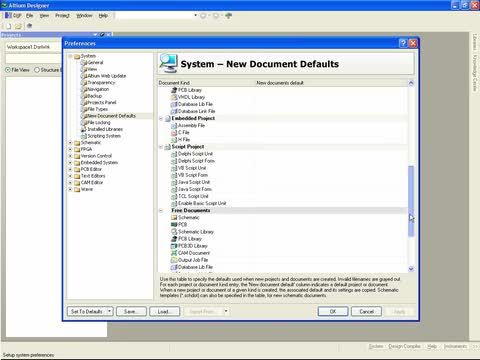Image resolution: width=480 pixels, height=360 pixels.
Task: Select the File View radio button
Action: pyautogui.click(x=8, y=70)
